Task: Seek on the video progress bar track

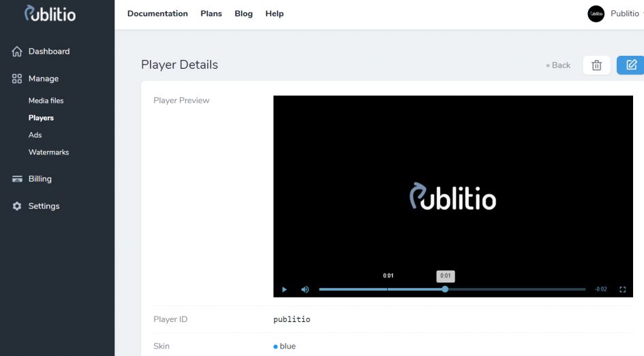Action: click(x=453, y=289)
